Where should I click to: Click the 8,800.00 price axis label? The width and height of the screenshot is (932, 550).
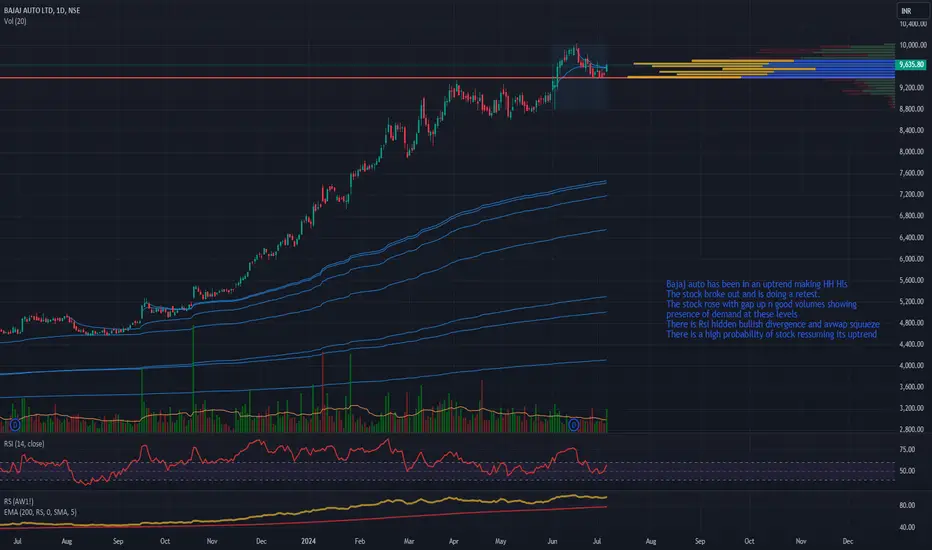tap(912, 109)
